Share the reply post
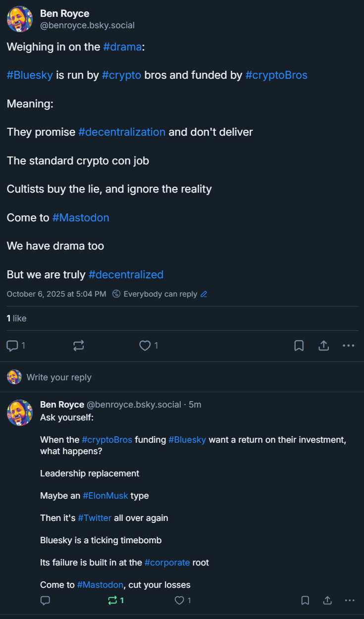The width and height of the screenshot is (364, 619). tap(327, 600)
